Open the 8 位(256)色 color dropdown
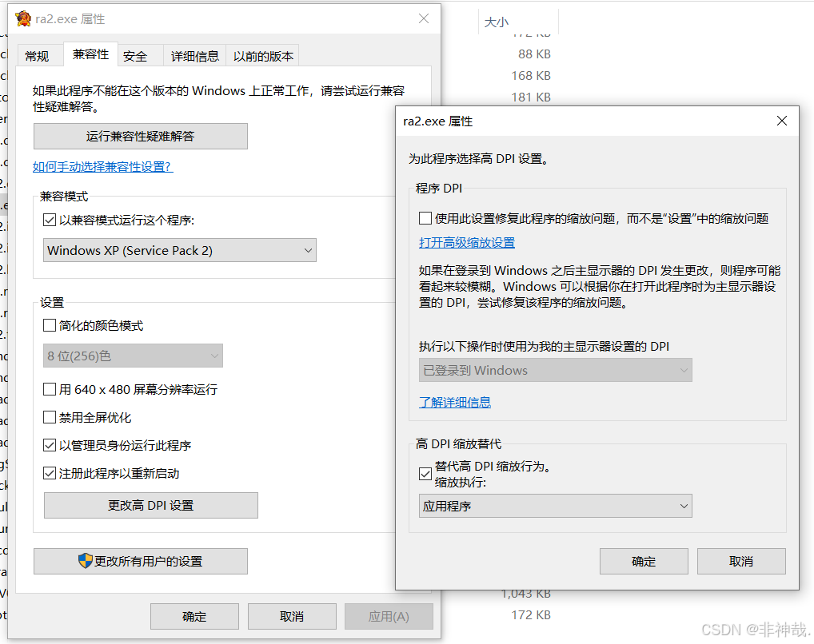814x644 pixels. [133, 356]
